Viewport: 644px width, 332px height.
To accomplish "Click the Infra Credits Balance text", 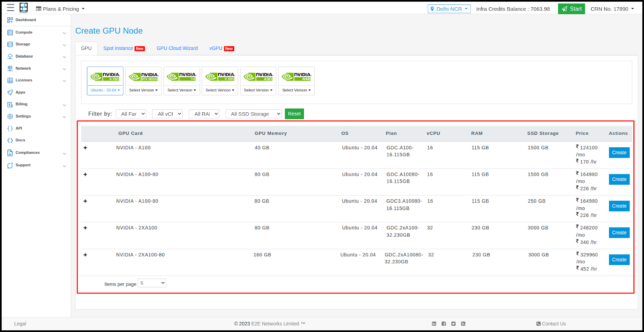I will pos(513,9).
